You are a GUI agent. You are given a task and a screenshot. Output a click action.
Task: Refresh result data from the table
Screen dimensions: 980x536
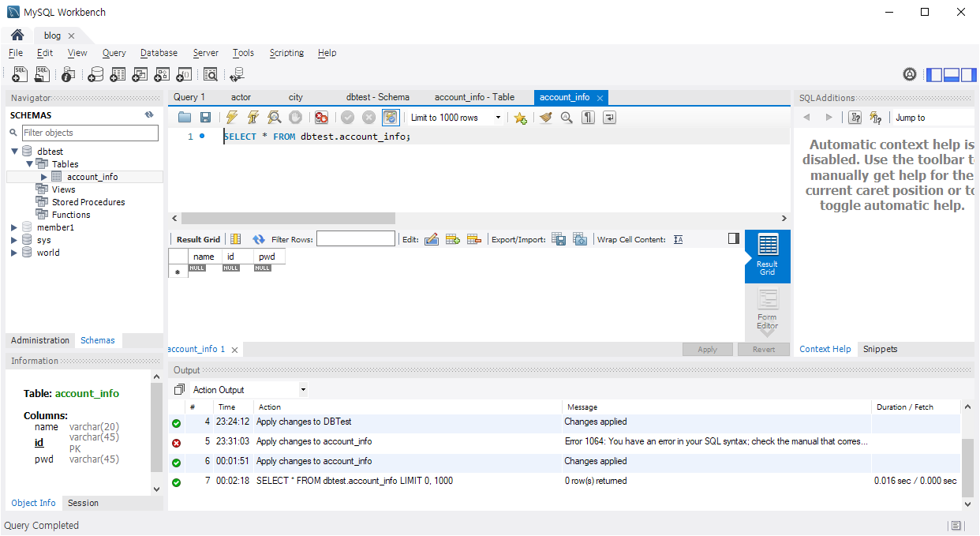tap(259, 239)
